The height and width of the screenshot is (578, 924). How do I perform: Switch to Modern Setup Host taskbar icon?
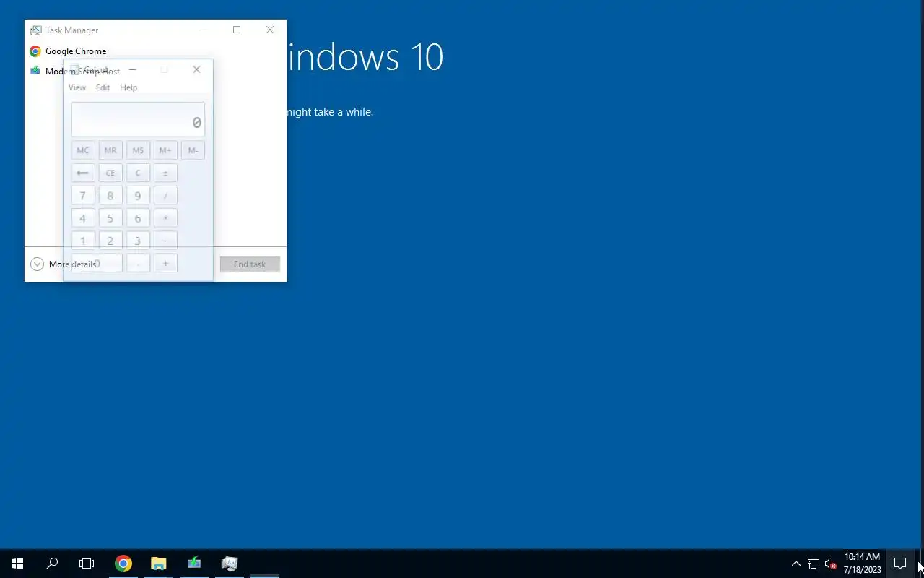[194, 564]
